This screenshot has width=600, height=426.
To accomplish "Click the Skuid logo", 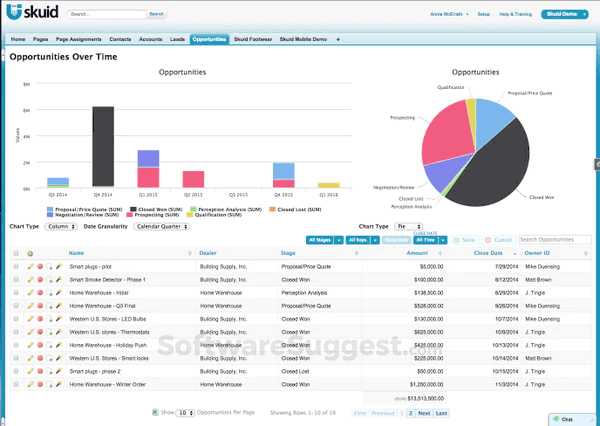I will (x=32, y=15).
